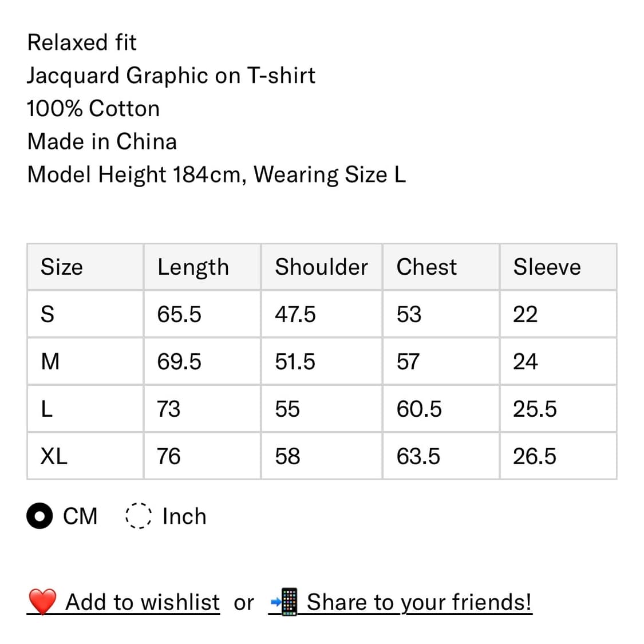Image resolution: width=644 pixels, height=644 pixels.
Task: Click the phone share emoji icon
Action: tap(284, 602)
